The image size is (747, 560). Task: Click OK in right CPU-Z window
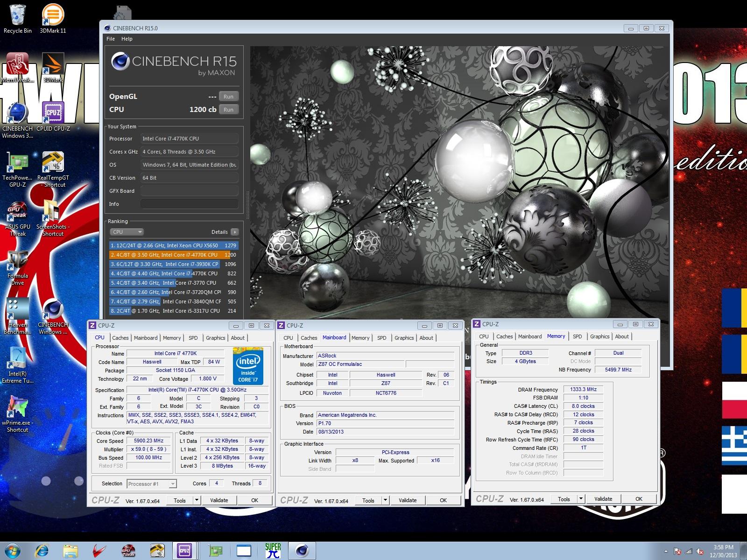[x=639, y=499]
